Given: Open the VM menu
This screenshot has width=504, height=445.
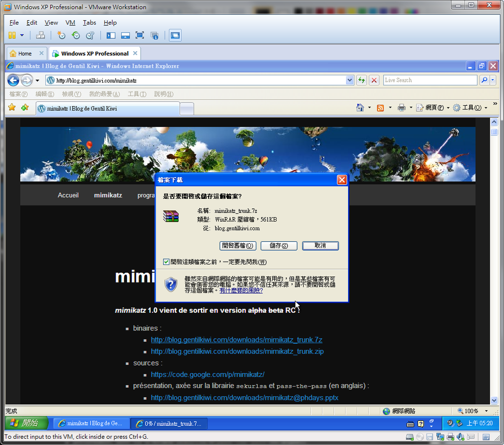Looking at the screenshot, I should (x=70, y=23).
